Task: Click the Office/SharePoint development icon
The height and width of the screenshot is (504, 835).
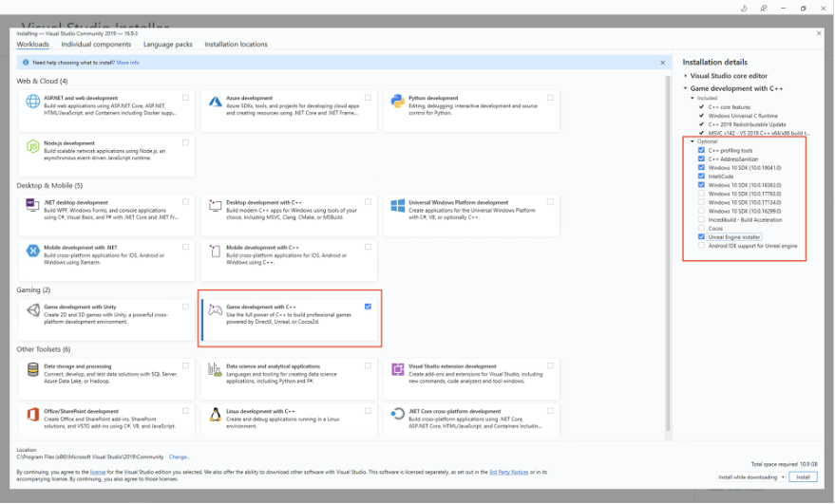Action: tap(33, 414)
